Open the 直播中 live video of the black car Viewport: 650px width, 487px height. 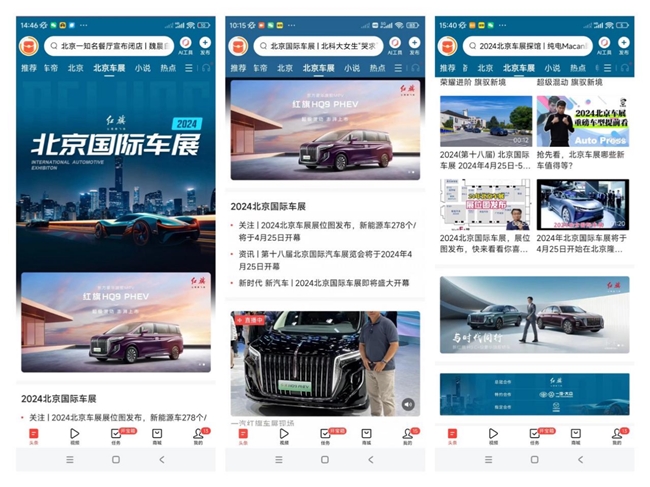[325, 363]
